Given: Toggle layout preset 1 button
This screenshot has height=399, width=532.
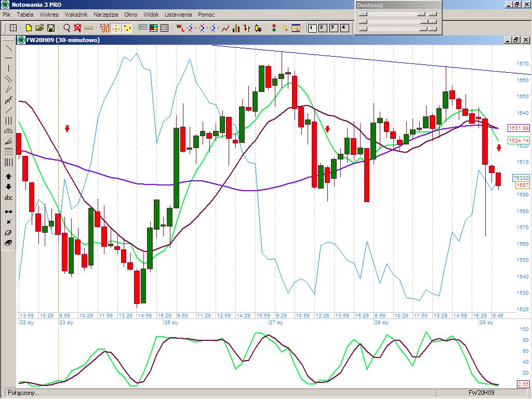Looking at the screenshot, I should 312,28.
